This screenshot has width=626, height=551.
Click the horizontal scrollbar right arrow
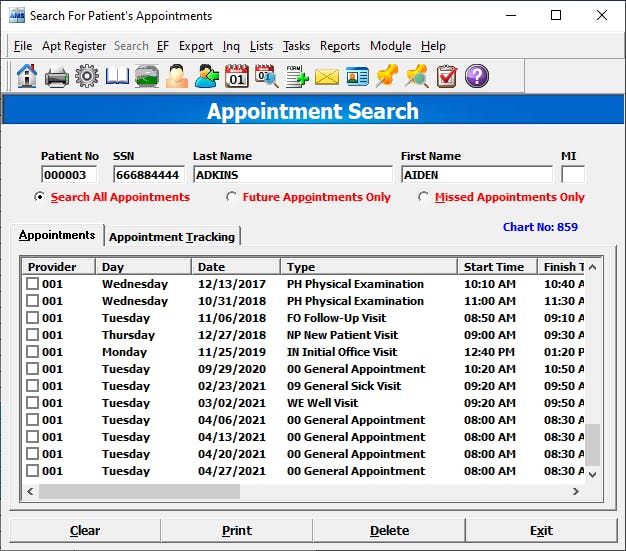point(575,491)
